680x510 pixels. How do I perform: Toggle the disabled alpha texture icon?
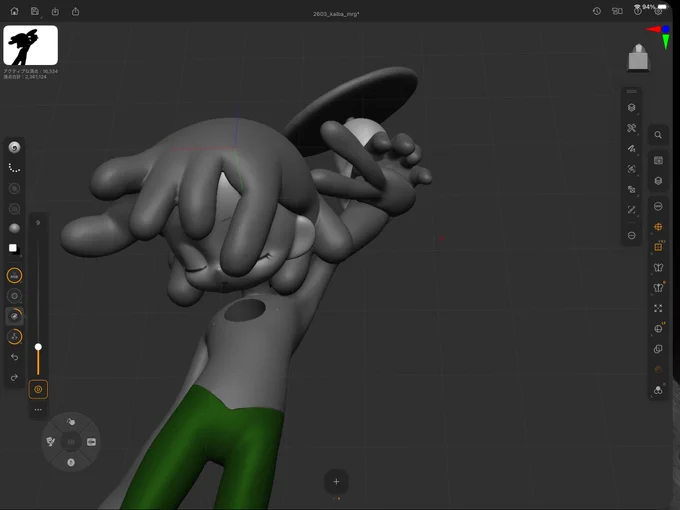pos(14,209)
